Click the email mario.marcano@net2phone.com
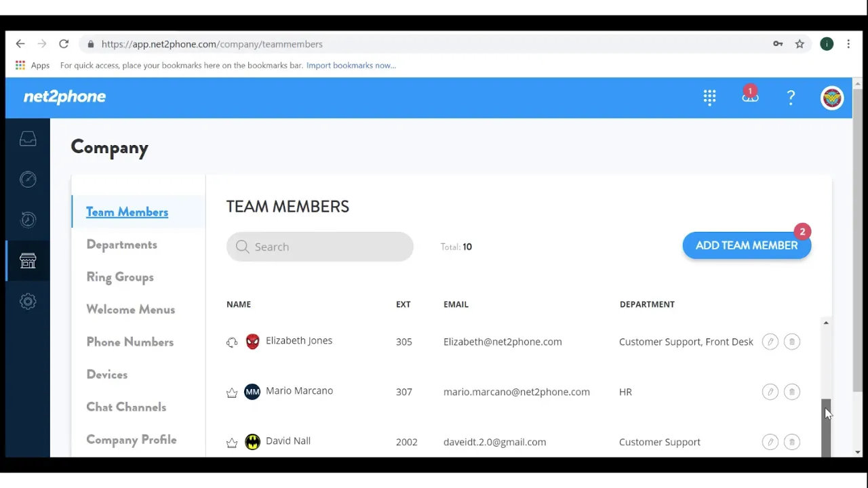The image size is (868, 488). point(517,392)
